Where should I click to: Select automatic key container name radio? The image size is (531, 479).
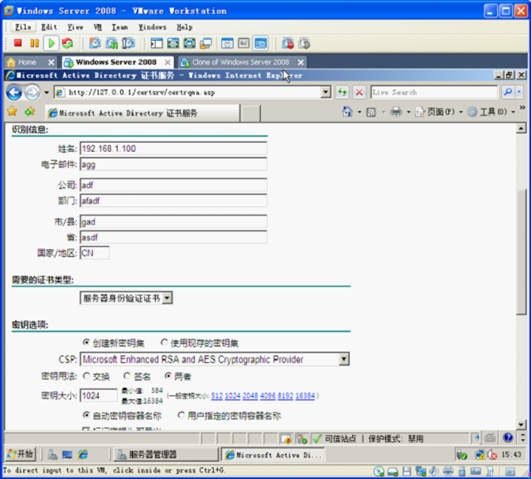point(86,415)
